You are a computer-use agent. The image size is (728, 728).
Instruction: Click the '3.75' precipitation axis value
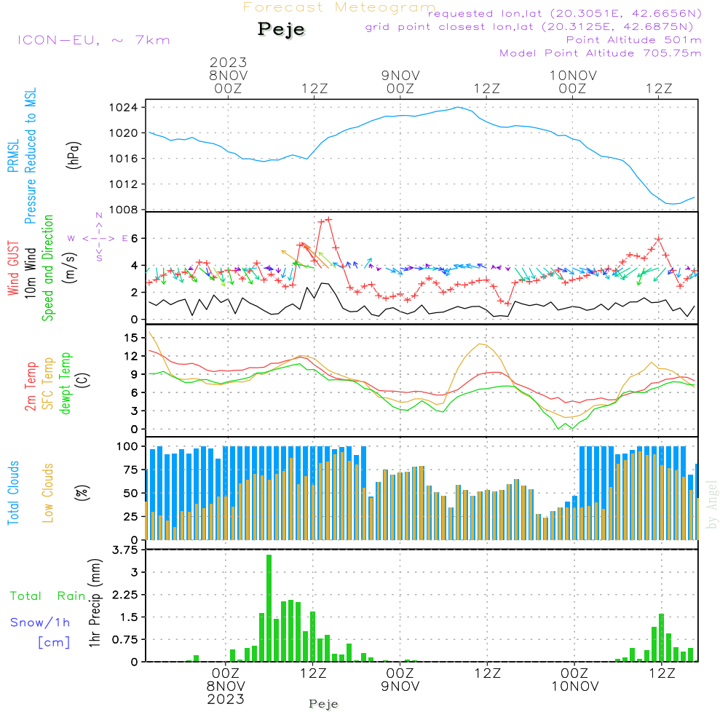coord(125,550)
